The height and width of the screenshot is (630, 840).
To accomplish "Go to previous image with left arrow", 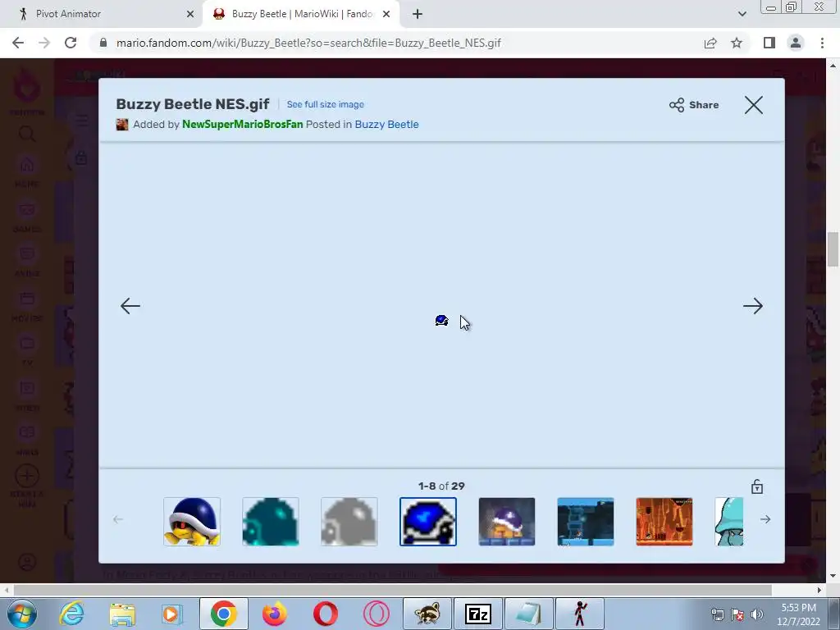I will click(x=130, y=306).
